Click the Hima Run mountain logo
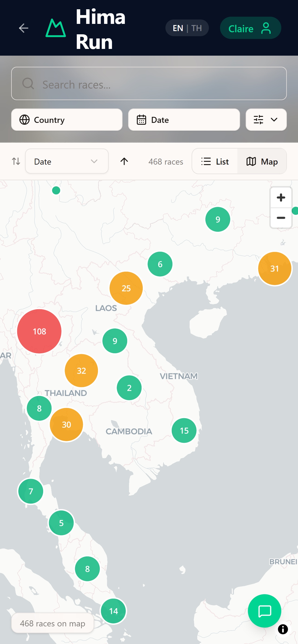Viewport: 298px width, 644px height. coord(55,28)
